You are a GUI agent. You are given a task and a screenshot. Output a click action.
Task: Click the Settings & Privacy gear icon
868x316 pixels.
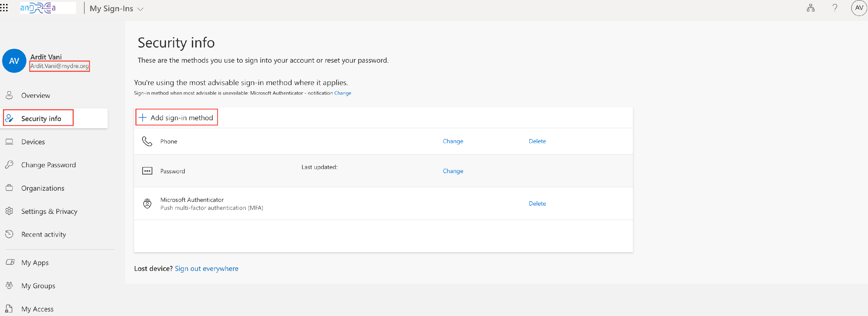coord(9,211)
